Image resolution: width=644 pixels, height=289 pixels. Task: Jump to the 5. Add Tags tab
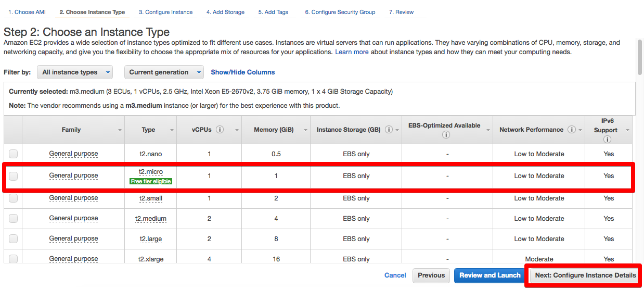click(x=273, y=12)
